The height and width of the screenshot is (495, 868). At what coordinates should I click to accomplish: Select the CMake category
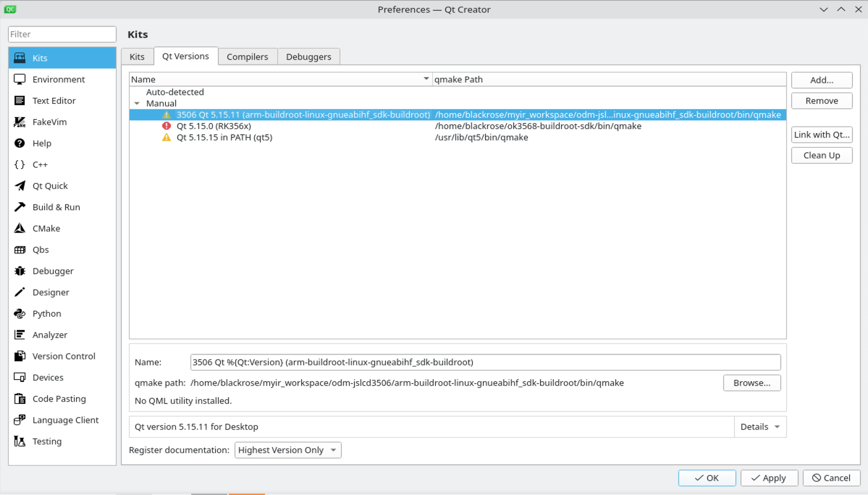tap(62, 229)
